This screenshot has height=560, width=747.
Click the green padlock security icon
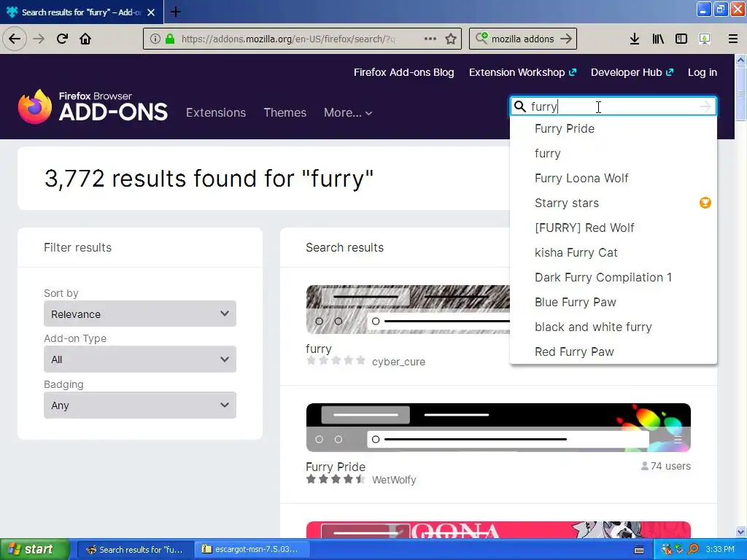click(169, 39)
